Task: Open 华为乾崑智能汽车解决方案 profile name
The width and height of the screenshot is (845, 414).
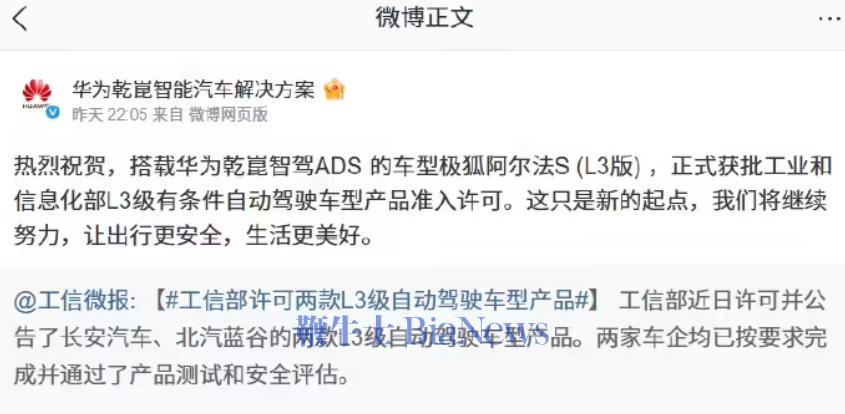Action: coord(193,89)
